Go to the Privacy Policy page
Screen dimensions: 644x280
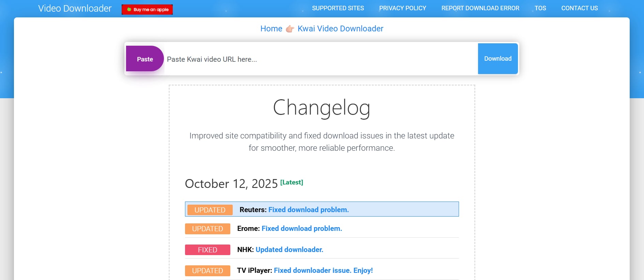pos(402,8)
